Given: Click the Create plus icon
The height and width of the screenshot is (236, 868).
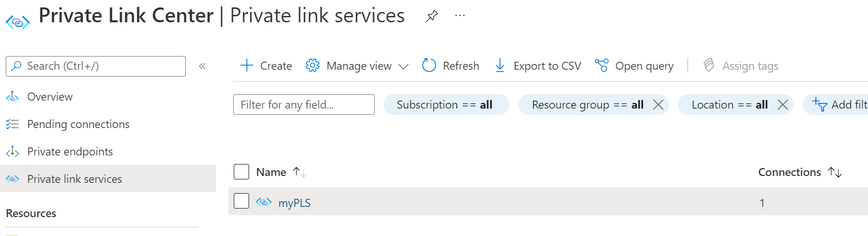Looking at the screenshot, I should pyautogui.click(x=247, y=66).
